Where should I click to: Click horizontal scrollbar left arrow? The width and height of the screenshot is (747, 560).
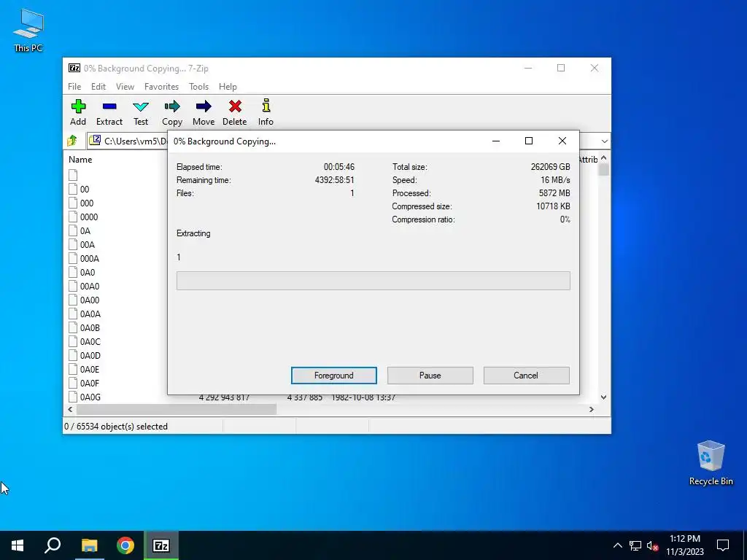coord(70,409)
